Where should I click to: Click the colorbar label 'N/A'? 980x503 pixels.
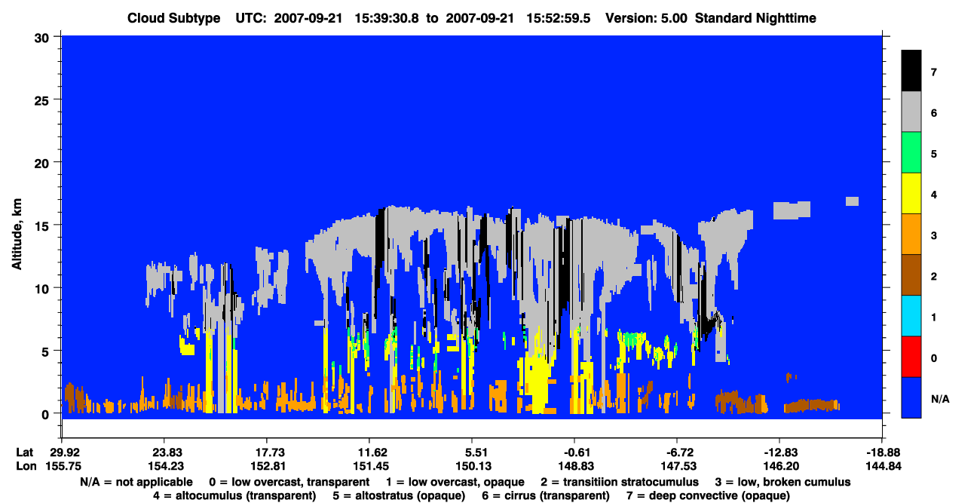[x=939, y=398]
